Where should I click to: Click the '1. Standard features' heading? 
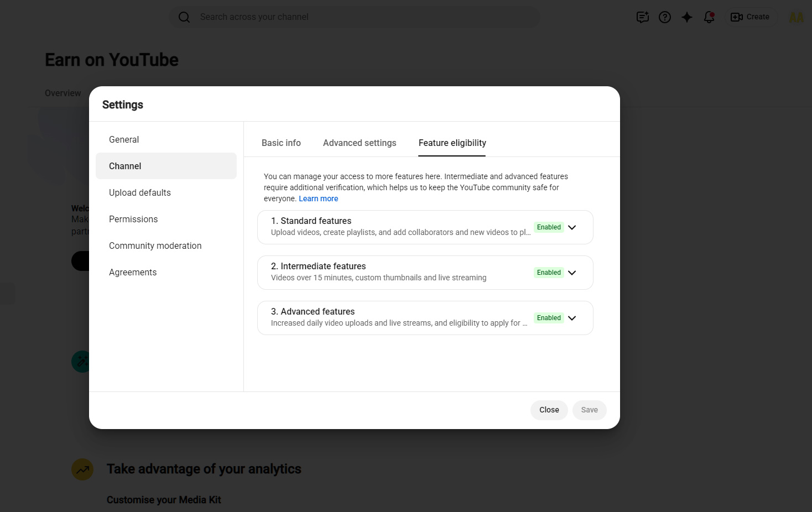coord(311,221)
